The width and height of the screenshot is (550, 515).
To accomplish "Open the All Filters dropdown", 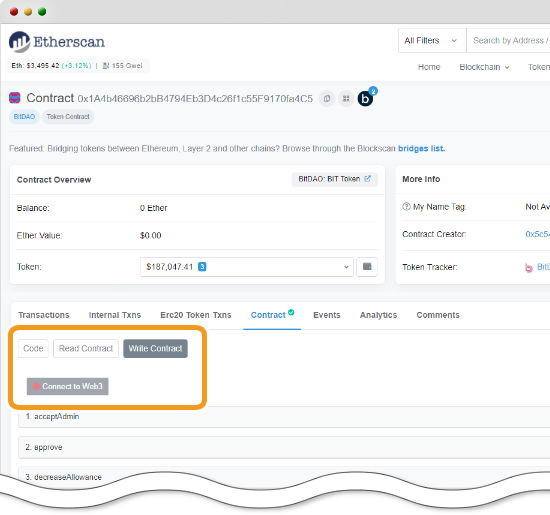I will (432, 41).
